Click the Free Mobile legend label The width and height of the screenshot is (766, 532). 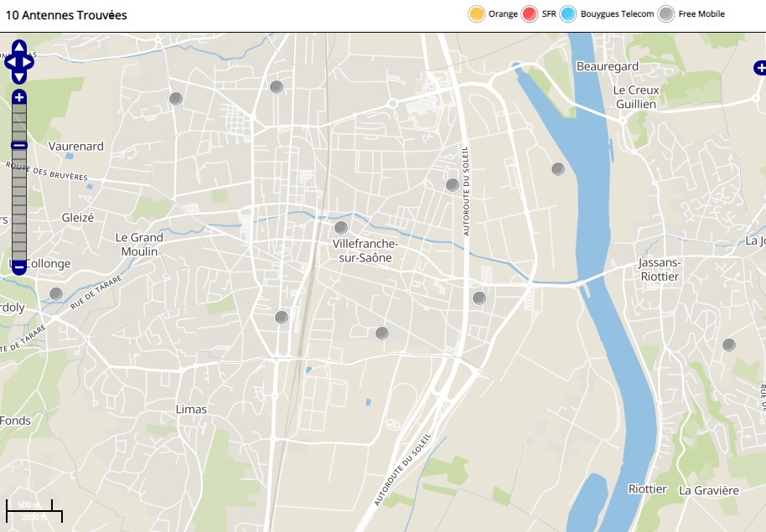tap(701, 14)
